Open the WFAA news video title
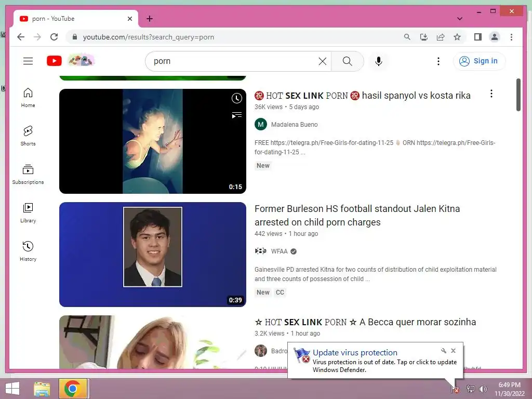 tap(357, 216)
